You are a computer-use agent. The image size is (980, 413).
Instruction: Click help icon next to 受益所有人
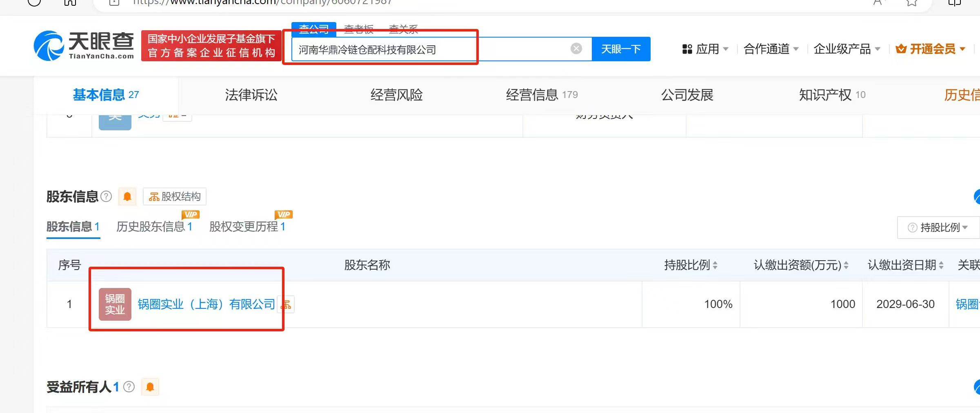(129, 387)
